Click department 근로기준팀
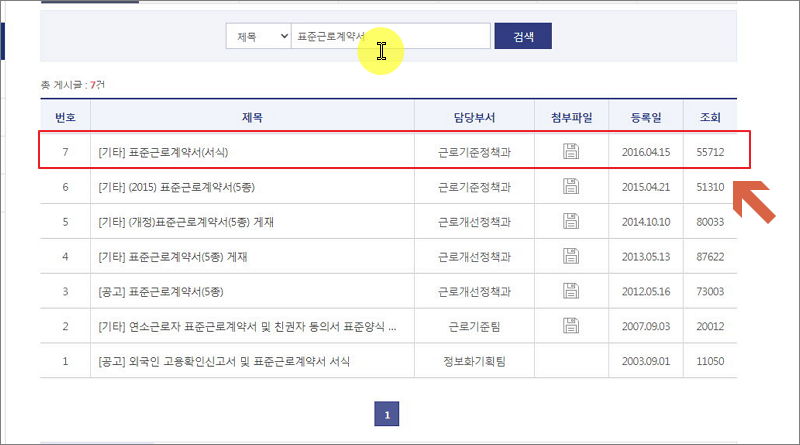 tap(474, 327)
